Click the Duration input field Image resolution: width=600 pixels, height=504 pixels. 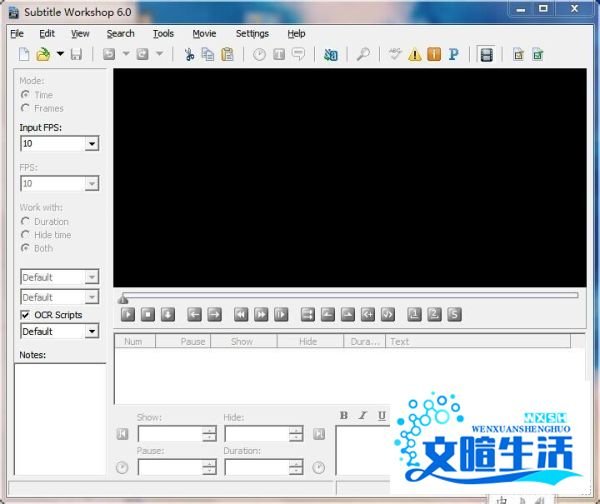click(264, 467)
